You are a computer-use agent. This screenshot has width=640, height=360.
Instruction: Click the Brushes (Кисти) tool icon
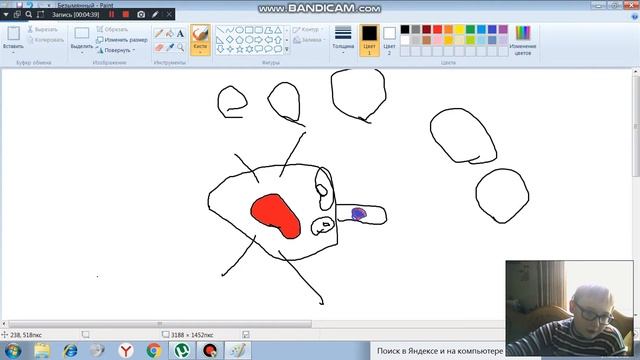(x=200, y=33)
